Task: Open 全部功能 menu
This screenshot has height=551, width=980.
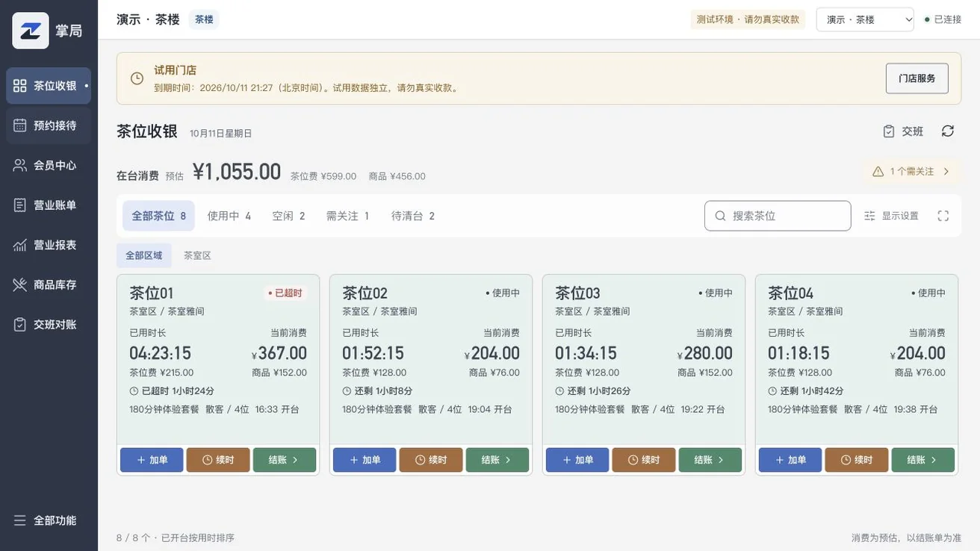Action: [49, 520]
